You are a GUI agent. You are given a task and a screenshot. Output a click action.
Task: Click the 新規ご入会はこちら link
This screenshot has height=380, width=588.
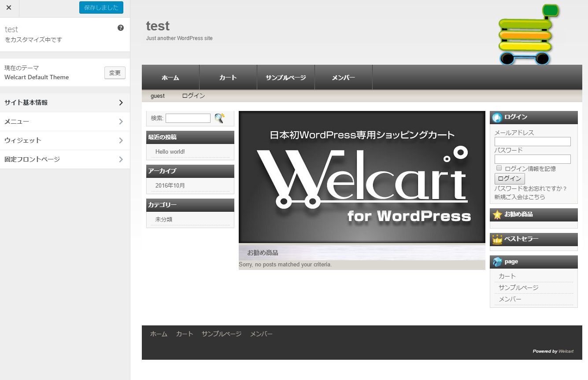pos(520,197)
